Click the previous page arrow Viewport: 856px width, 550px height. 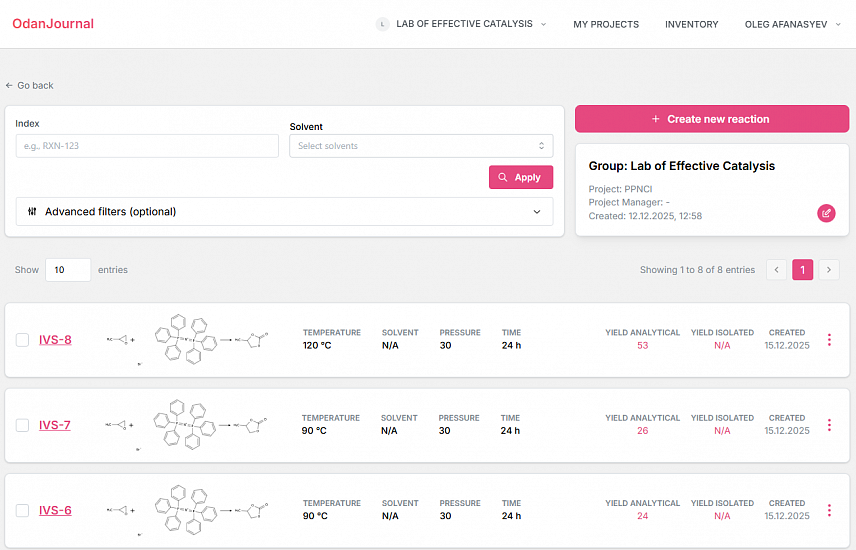click(x=776, y=270)
